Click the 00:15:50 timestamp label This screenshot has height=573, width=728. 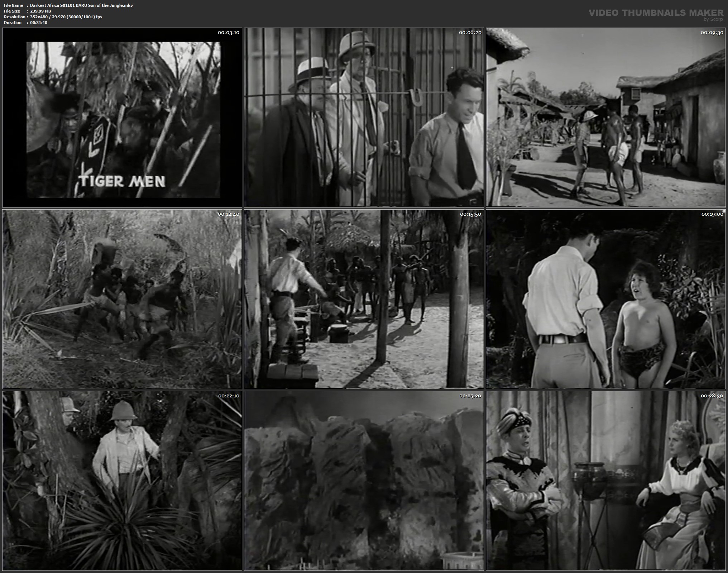point(470,214)
